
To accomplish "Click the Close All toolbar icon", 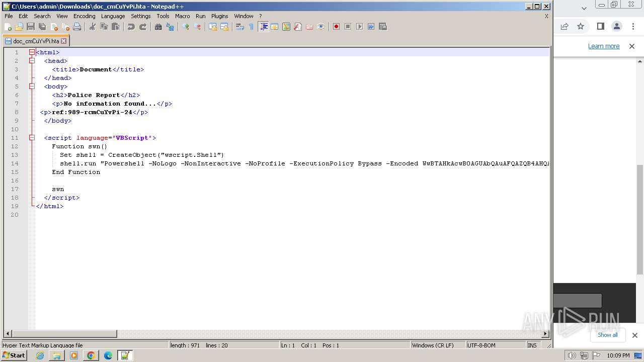I will tap(65, 27).
